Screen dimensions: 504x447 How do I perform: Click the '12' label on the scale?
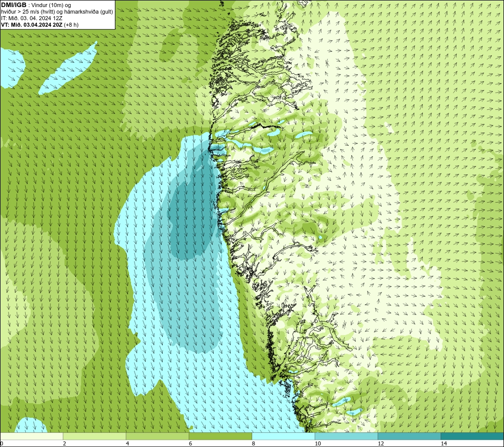[381, 443]
